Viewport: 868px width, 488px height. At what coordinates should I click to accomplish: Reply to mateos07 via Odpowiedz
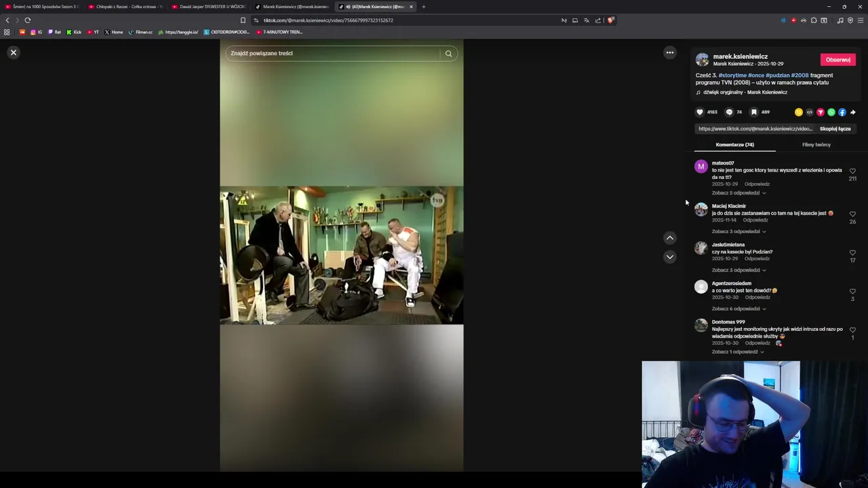click(x=757, y=184)
